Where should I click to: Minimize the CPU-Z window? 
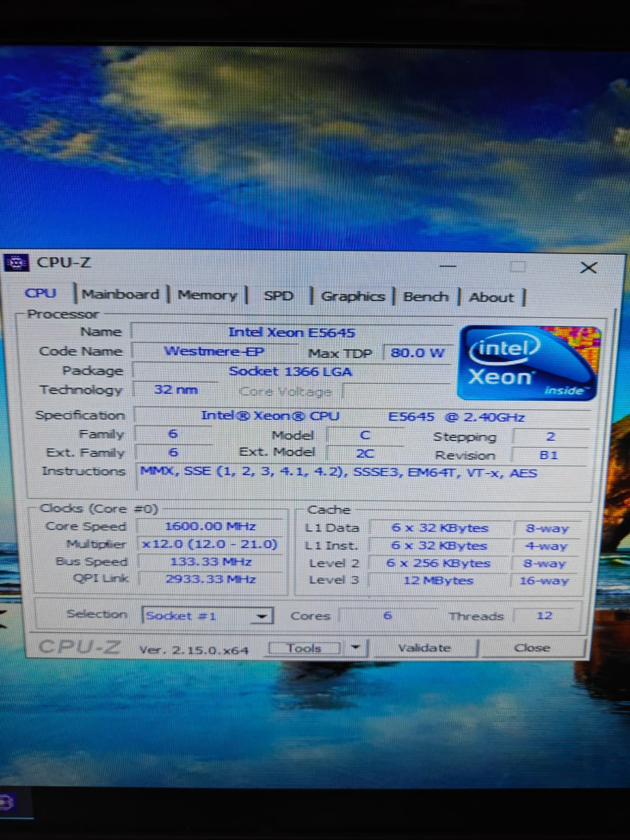click(448, 267)
